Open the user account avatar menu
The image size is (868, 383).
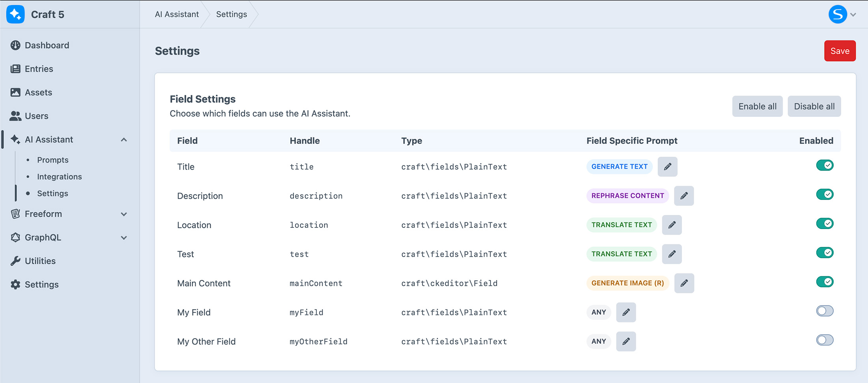tap(838, 15)
